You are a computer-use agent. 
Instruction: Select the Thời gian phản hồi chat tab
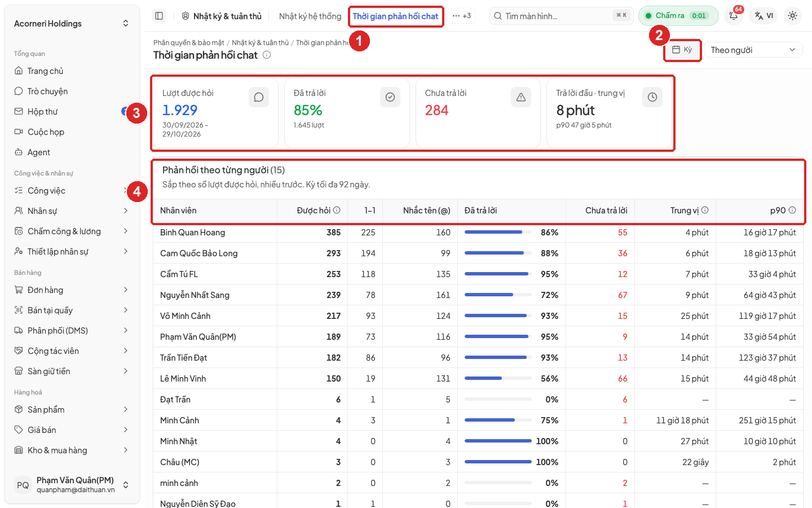click(395, 16)
